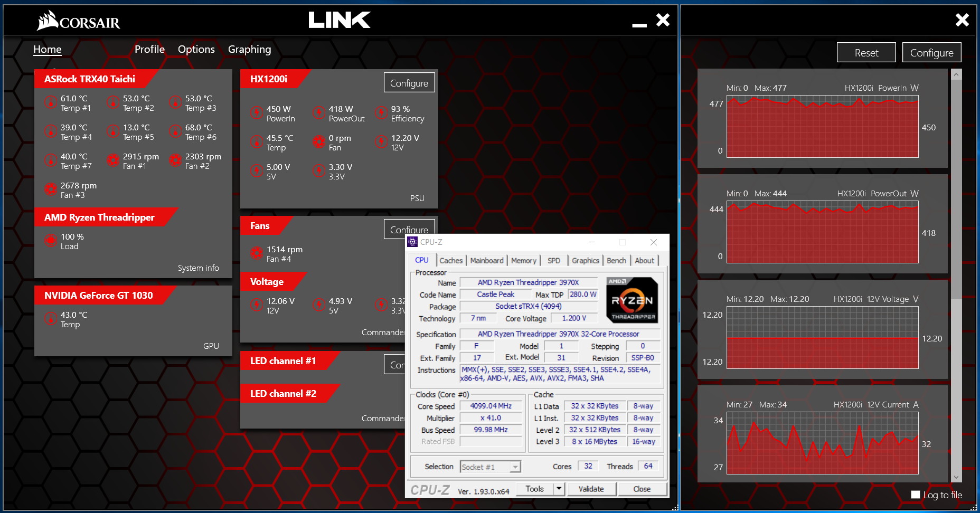Image resolution: width=980 pixels, height=513 pixels.
Task: Click the Temp #2 sensor icon
Action: coord(113,102)
